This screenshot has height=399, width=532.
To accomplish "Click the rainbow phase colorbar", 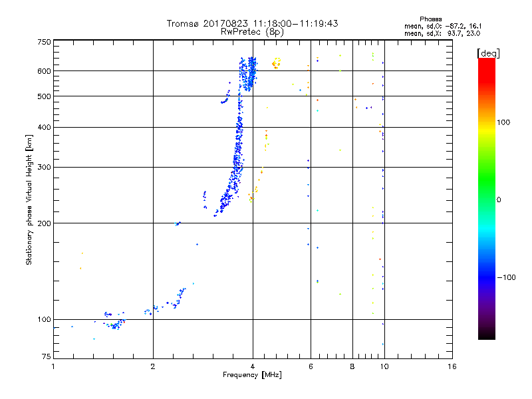I will tap(487, 199).
